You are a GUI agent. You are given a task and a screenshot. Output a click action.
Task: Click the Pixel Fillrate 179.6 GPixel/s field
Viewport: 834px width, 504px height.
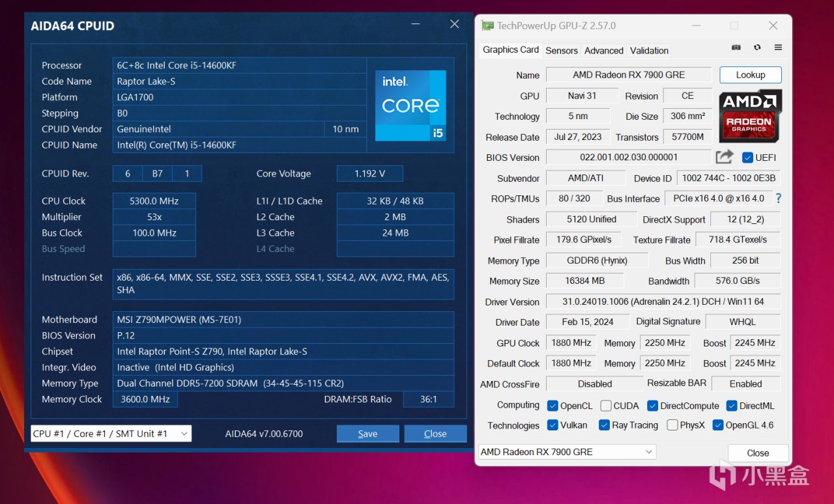click(x=584, y=240)
